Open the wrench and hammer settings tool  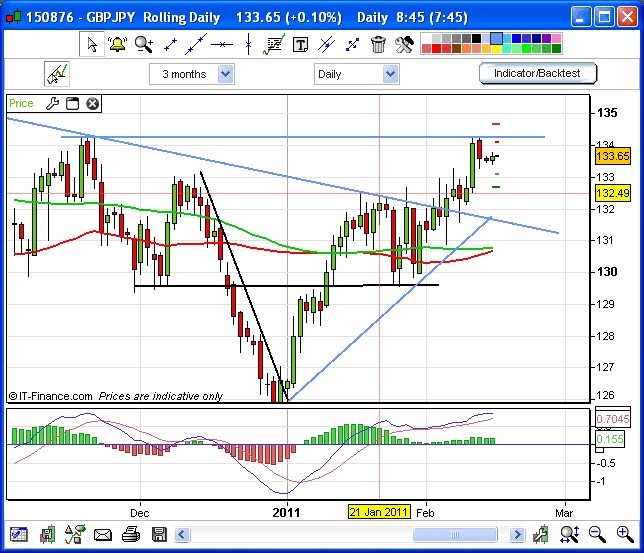click(x=404, y=44)
